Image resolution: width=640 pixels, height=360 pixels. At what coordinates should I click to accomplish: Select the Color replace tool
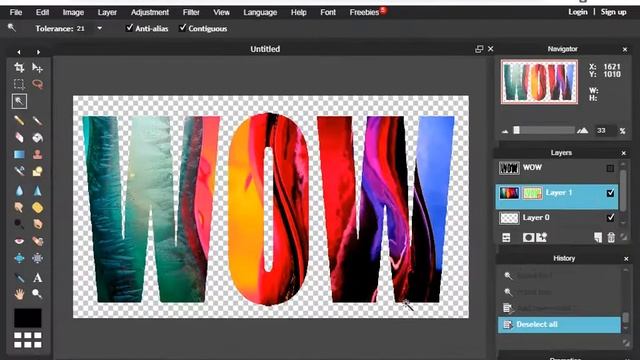click(x=19, y=171)
